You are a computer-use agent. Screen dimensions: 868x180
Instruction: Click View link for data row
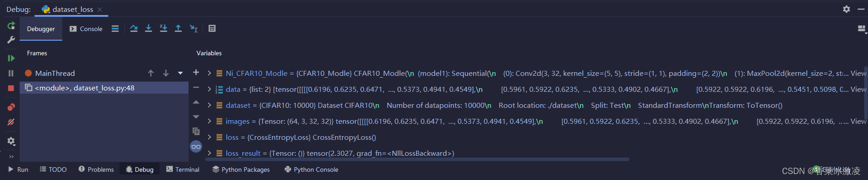pyautogui.click(x=858, y=89)
